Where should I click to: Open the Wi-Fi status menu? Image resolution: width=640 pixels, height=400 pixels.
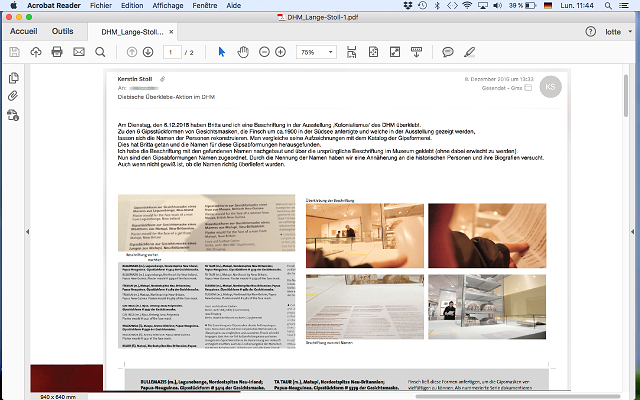click(x=467, y=5)
